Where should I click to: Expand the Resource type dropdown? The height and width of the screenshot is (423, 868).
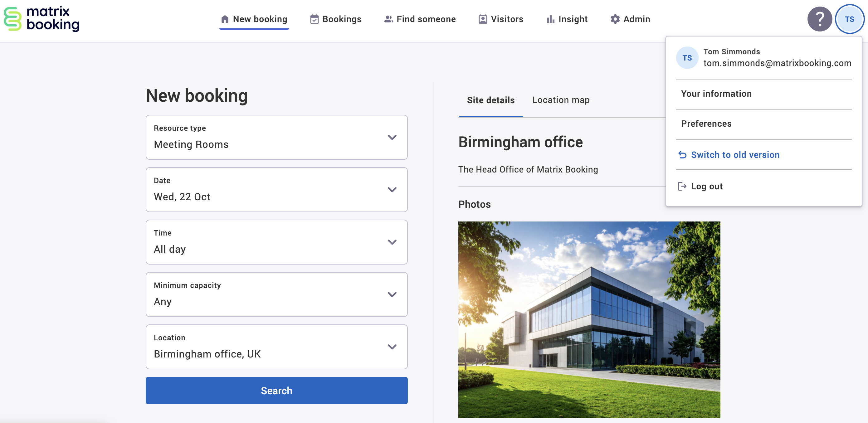(392, 137)
